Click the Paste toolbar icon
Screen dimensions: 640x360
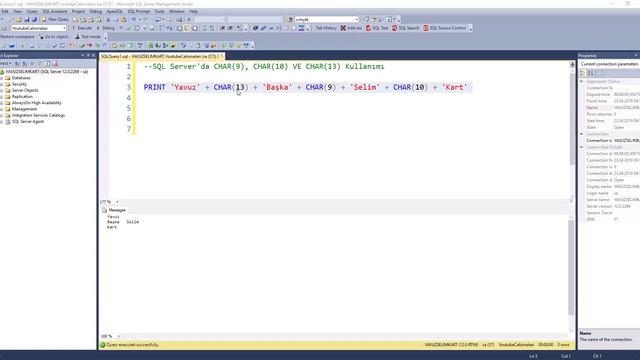point(124,19)
